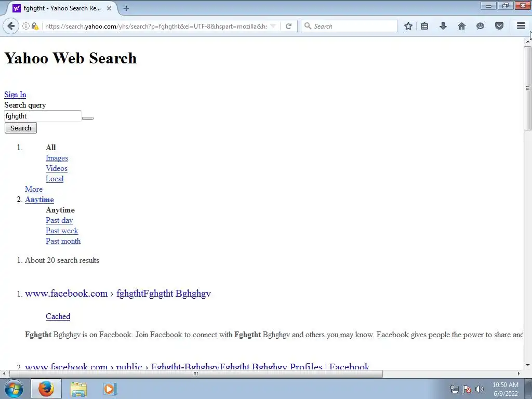
Task: Save page to Pocket
Action: [499, 26]
